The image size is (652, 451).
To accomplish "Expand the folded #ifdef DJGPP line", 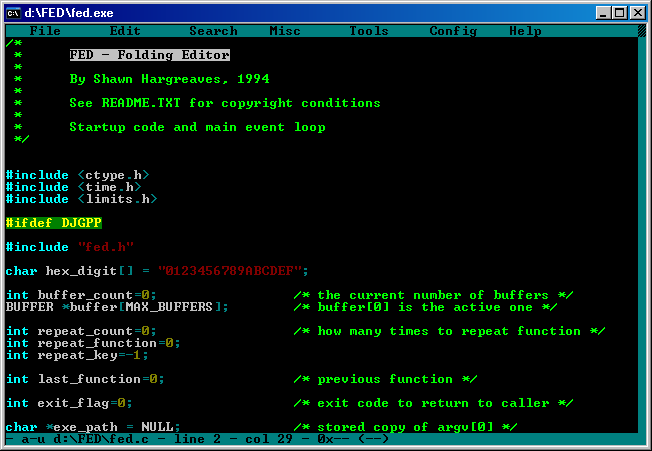I will tap(54, 223).
